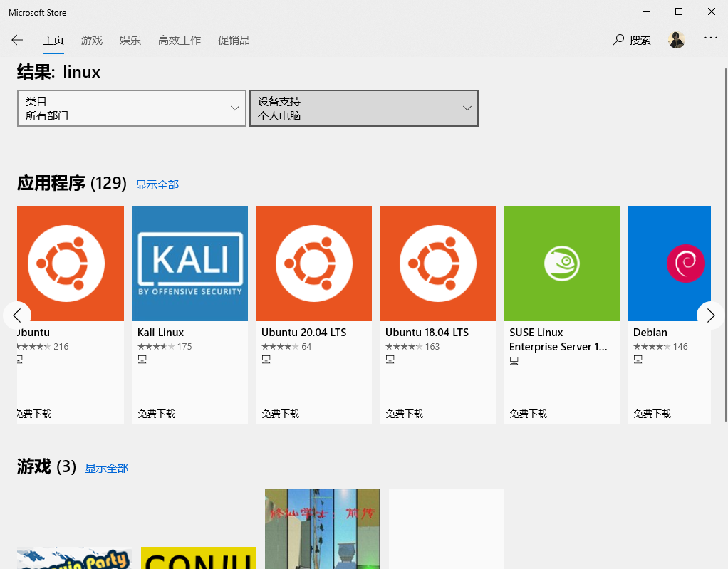This screenshot has height=569, width=728.
Task: Open the user profile avatar
Action: [677, 40]
